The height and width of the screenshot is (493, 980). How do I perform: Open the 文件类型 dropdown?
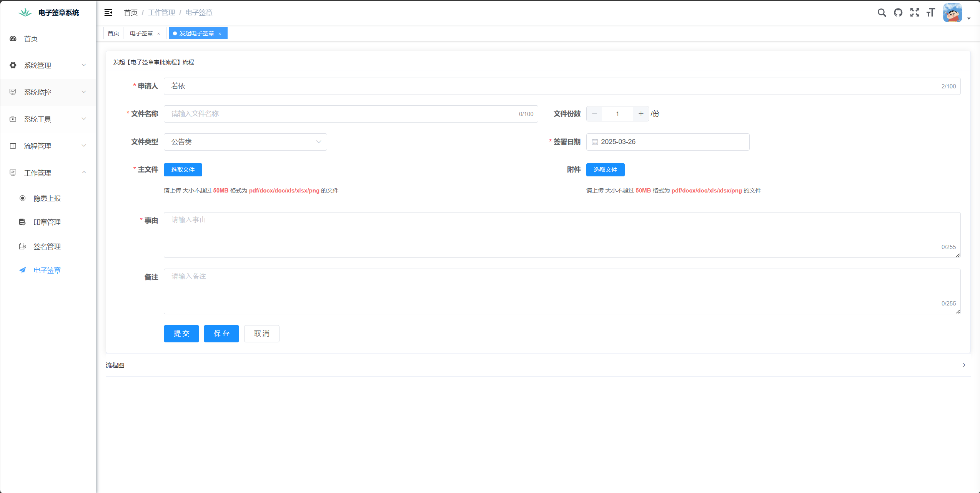[x=245, y=142]
